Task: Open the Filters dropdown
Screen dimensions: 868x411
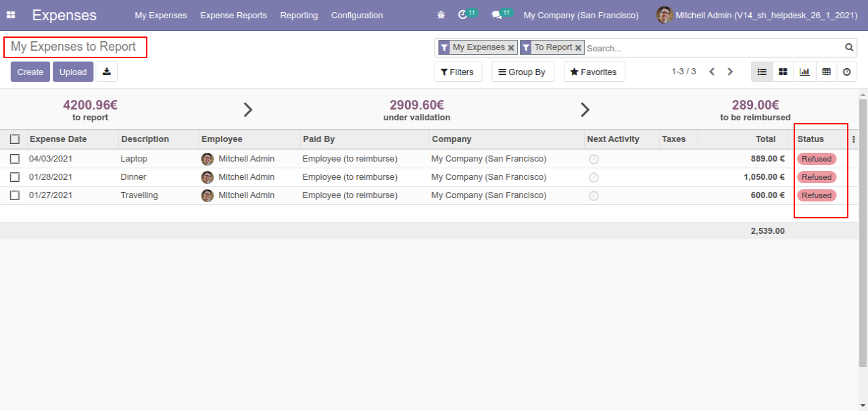Action: 458,72
